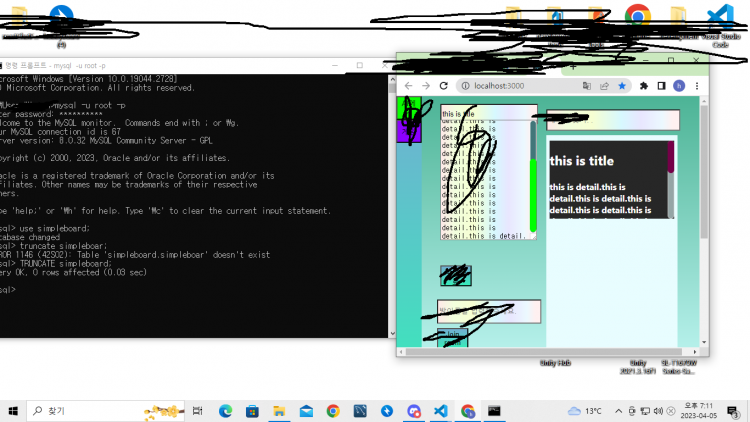Launch Google Chrome desktop shortcut

click(637, 15)
